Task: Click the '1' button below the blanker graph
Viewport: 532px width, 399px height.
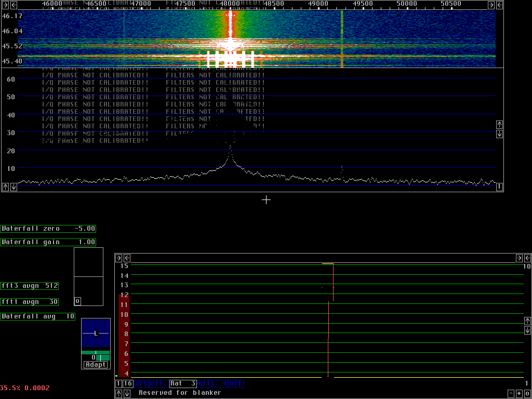Action: point(118,384)
